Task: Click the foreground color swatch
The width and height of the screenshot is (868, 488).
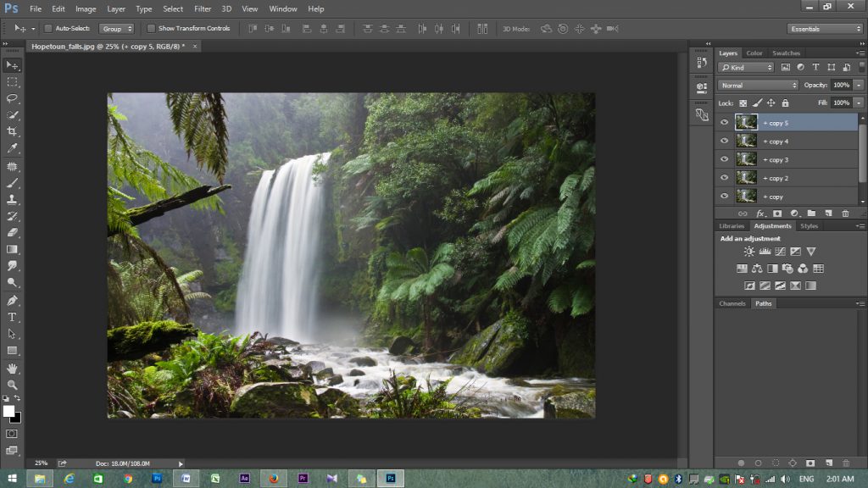Action: point(8,411)
